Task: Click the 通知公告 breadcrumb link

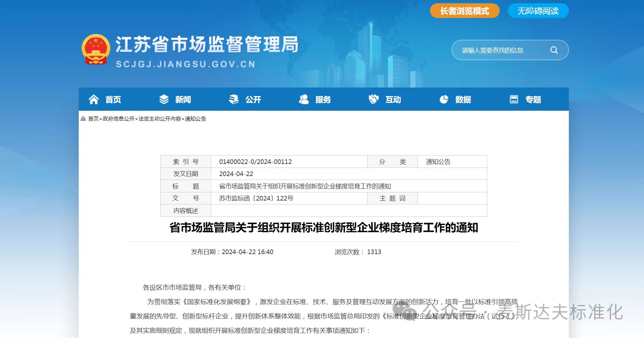Action: click(195, 119)
